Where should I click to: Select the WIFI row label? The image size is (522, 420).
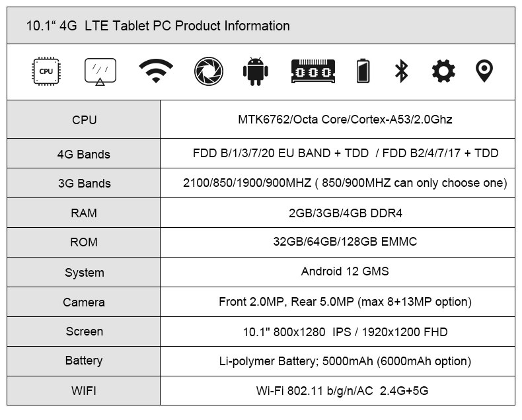84,390
